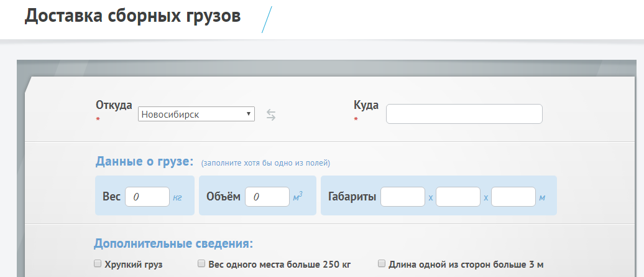The width and height of the screenshot is (644, 277).
Task: Click the Куда label
Action: tap(366, 105)
